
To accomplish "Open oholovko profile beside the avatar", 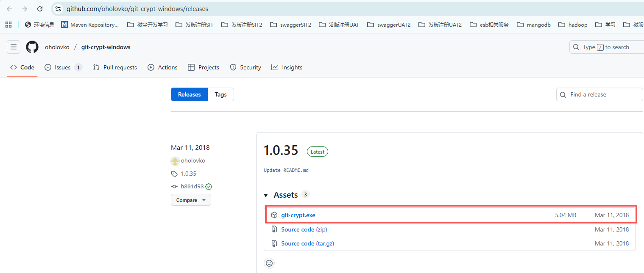I will [193, 160].
